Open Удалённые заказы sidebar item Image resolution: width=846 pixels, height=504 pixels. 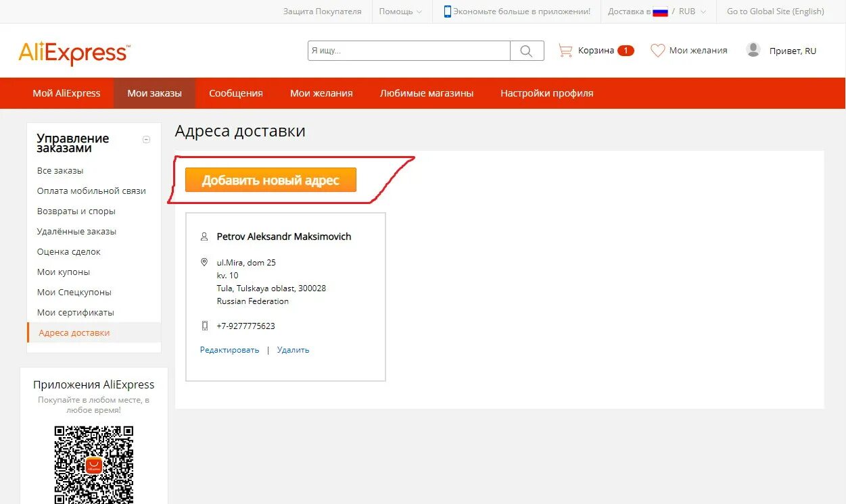pyautogui.click(x=76, y=232)
